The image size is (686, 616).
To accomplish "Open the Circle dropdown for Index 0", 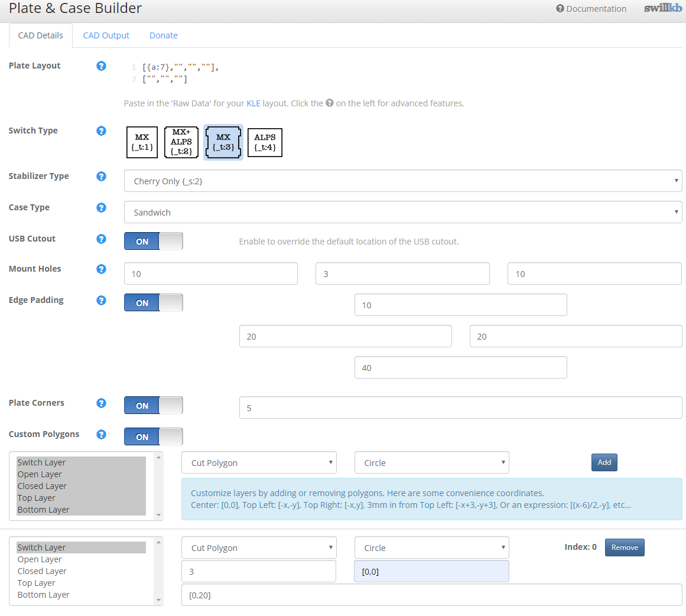I will click(432, 548).
